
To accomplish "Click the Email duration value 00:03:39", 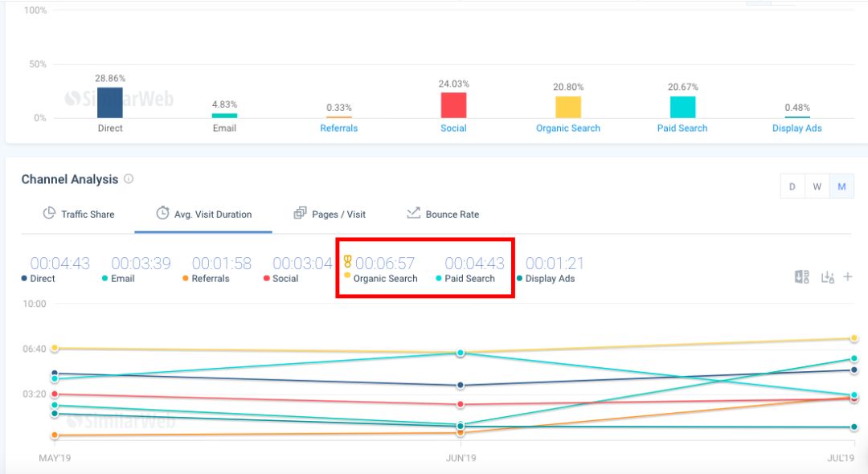I will (x=141, y=263).
